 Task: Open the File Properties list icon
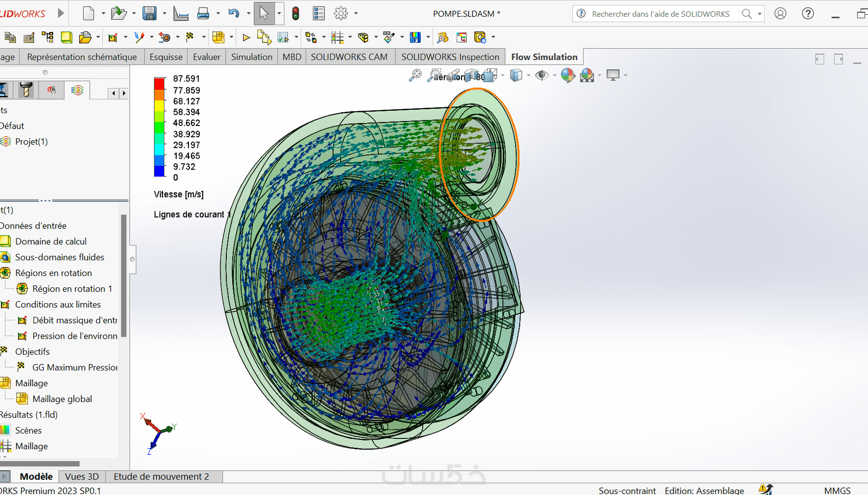319,13
